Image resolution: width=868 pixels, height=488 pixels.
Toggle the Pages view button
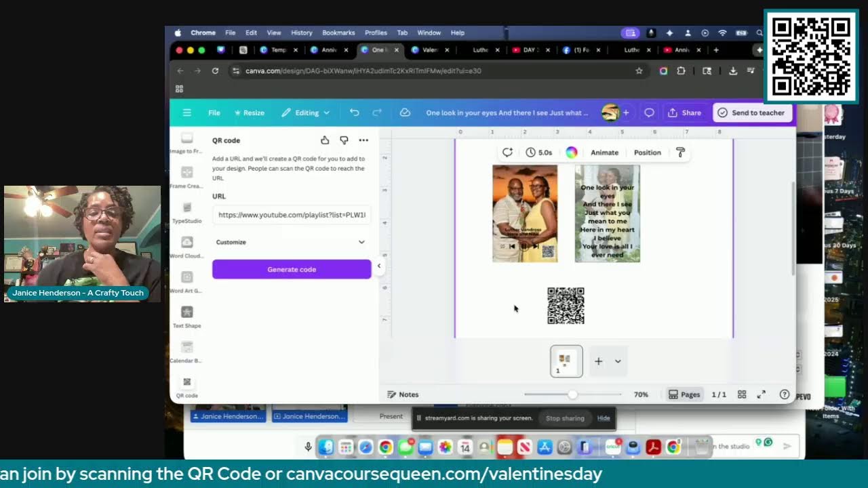click(684, 394)
